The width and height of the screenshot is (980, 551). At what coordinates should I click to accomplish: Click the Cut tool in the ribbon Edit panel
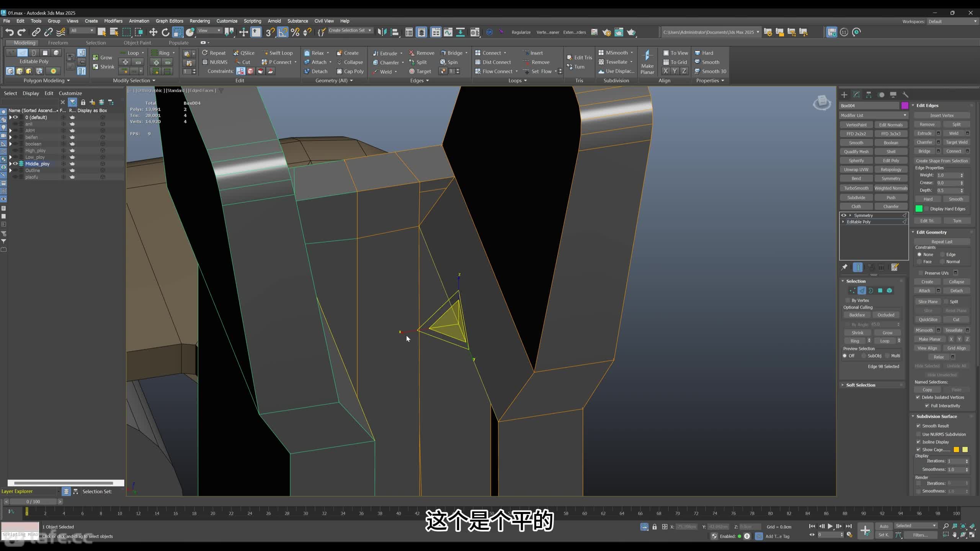pyautogui.click(x=242, y=62)
